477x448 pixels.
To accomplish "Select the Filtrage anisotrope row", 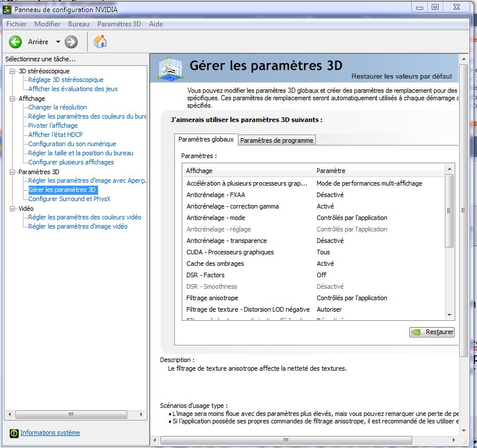I will click(314, 298).
